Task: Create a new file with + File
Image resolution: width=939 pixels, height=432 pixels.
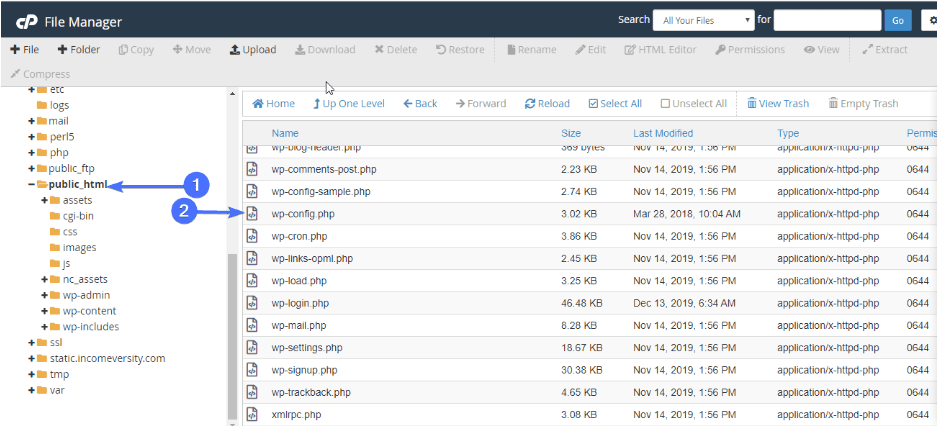Action: pyautogui.click(x=25, y=50)
